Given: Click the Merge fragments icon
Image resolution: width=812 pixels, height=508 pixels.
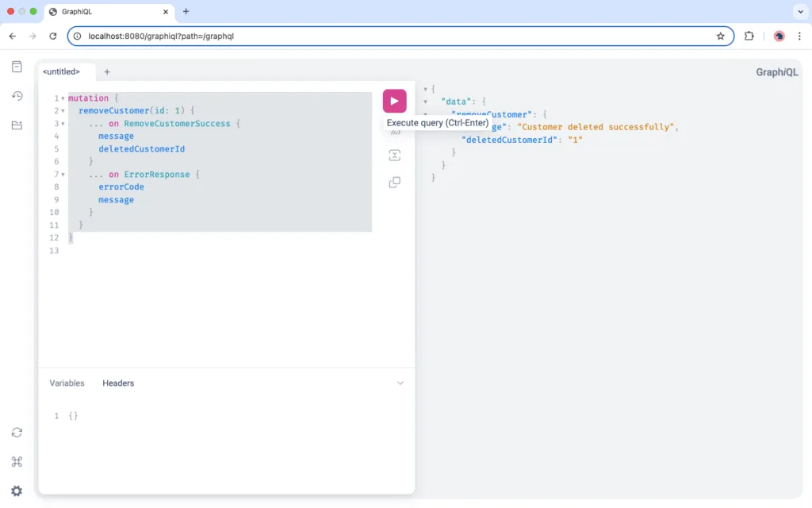Looking at the screenshot, I should (x=395, y=155).
